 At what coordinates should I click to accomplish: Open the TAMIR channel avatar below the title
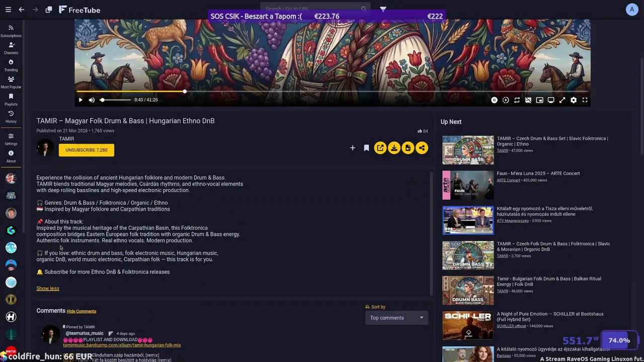click(x=45, y=148)
